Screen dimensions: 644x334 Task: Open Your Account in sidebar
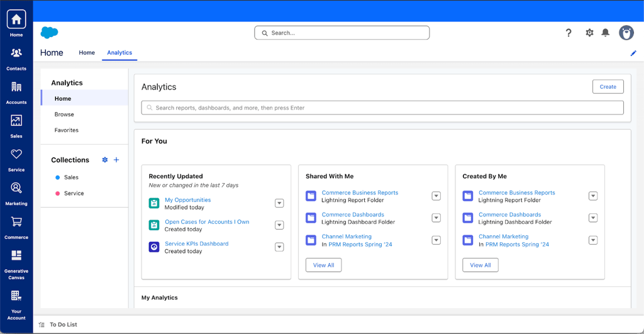16,305
